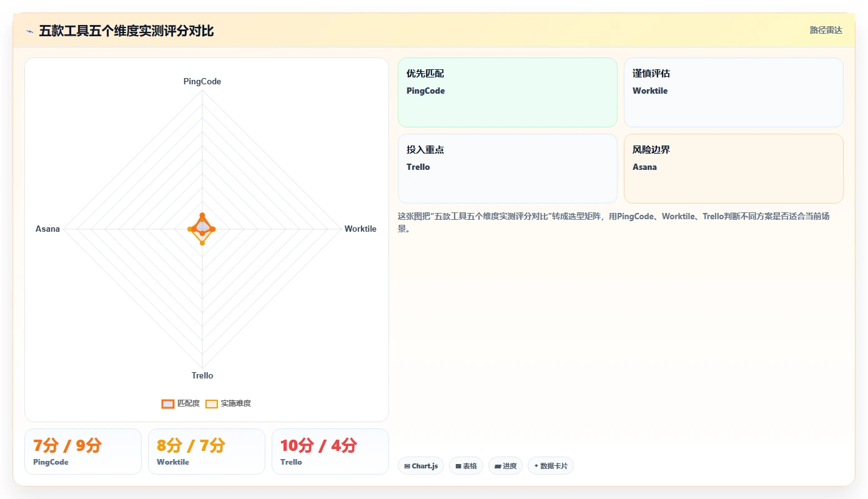Click the 7分 / 9分 score value

pyautogui.click(x=67, y=445)
